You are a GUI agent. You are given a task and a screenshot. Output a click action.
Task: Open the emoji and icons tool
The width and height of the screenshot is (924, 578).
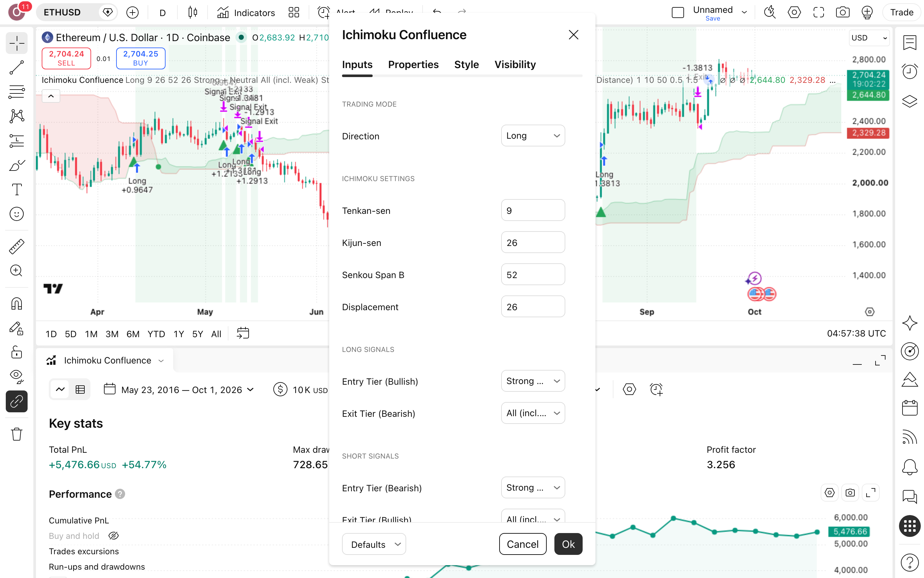16,214
